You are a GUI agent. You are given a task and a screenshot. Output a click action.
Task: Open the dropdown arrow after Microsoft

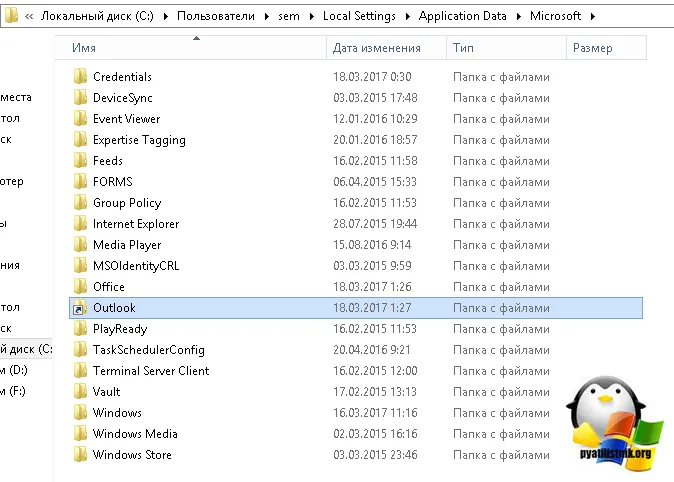coord(593,17)
